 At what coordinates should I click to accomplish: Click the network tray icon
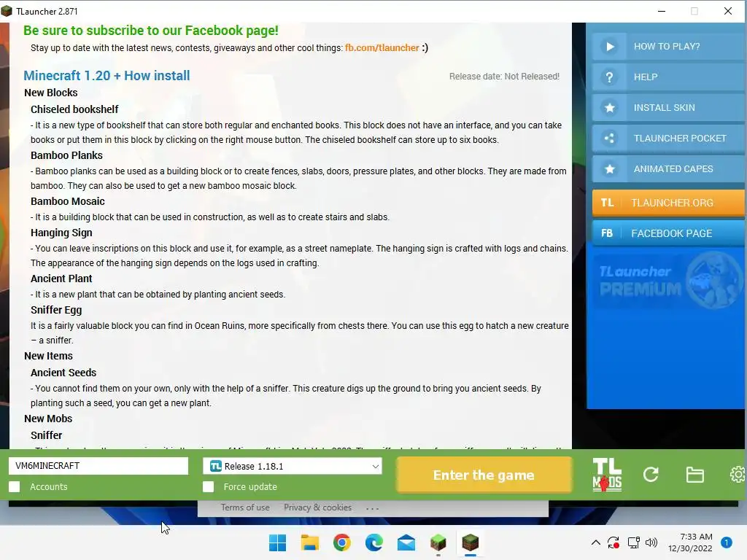click(x=633, y=542)
